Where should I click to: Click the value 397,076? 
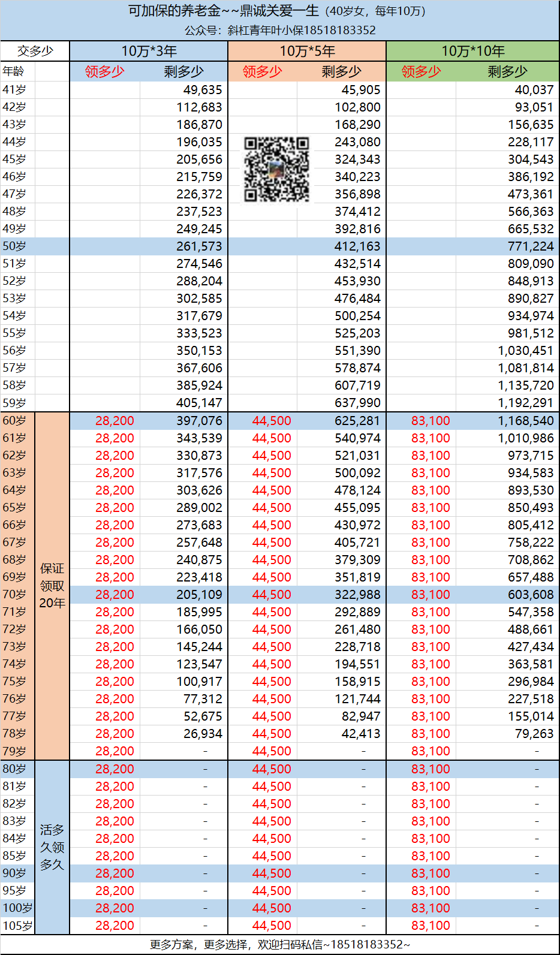coord(199,421)
